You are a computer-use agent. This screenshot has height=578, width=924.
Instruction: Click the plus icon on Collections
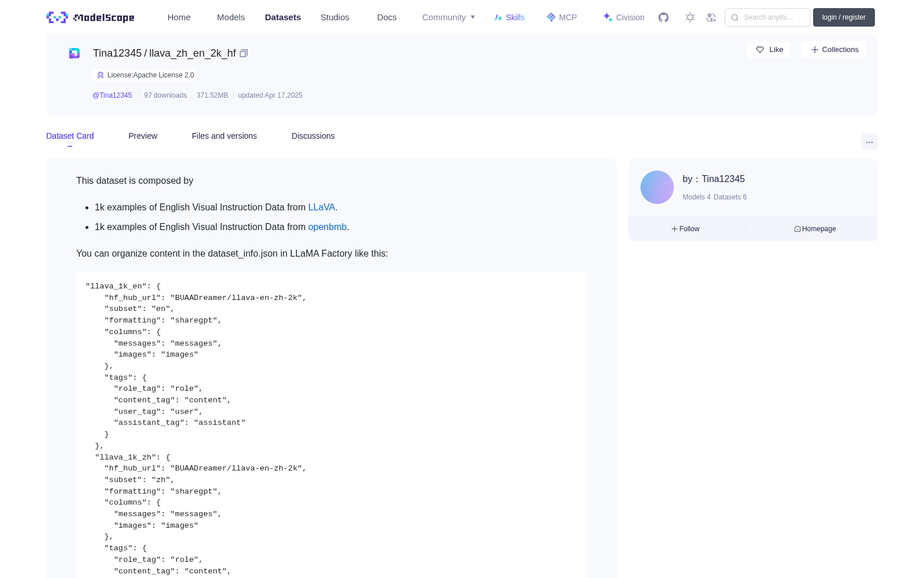click(x=815, y=50)
